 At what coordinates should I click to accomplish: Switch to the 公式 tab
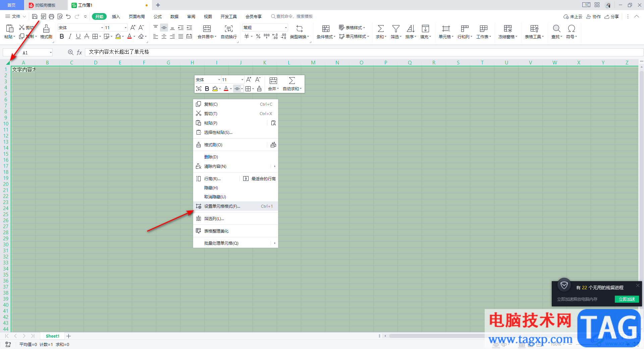point(158,16)
